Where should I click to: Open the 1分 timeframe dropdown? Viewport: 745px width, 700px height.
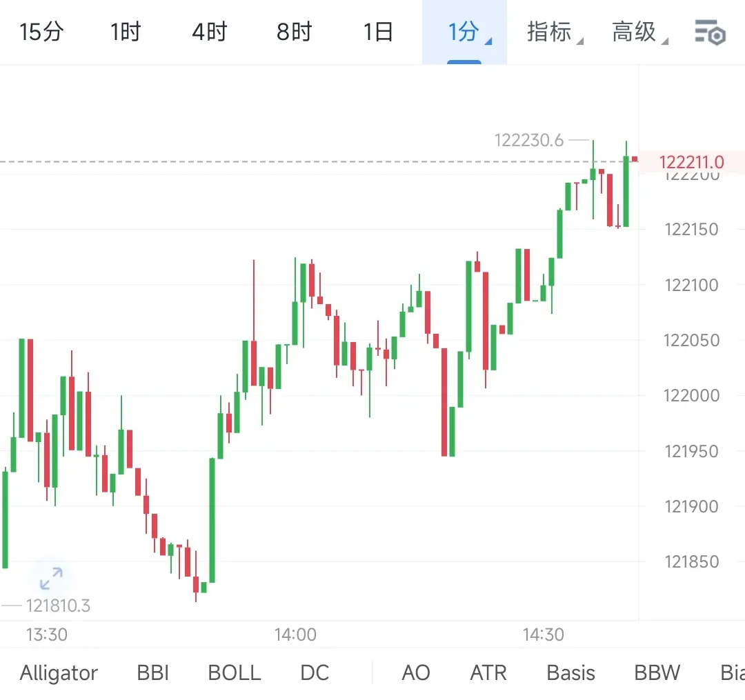click(465, 32)
